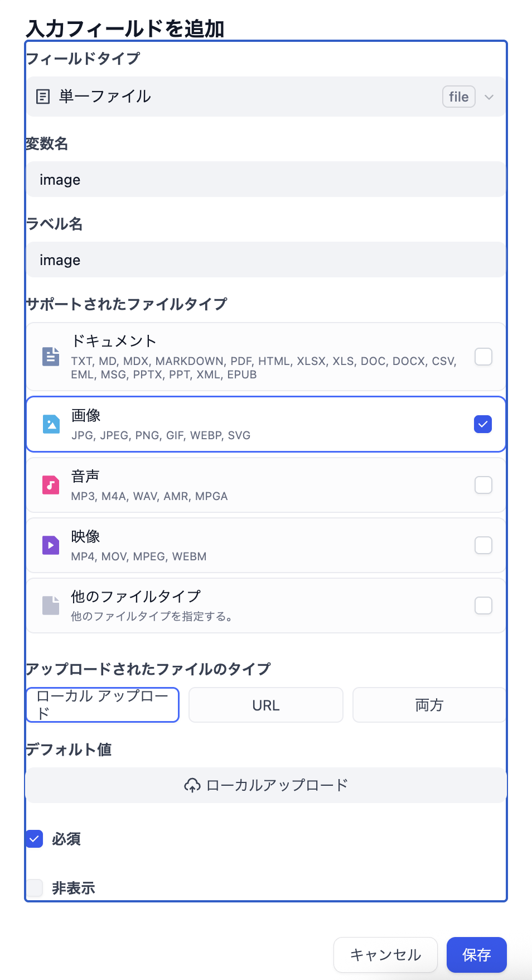Select the URL upload type tab

click(x=265, y=705)
